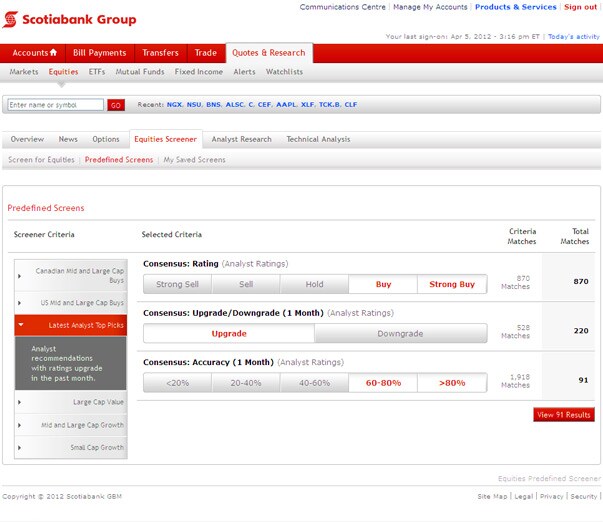
Task: Switch to News tab
Action: (x=68, y=139)
